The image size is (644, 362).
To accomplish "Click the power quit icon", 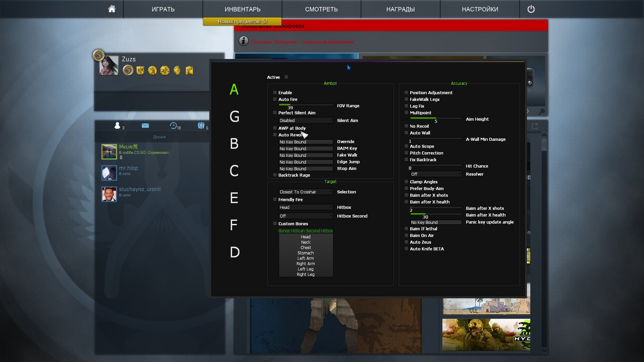I will click(x=531, y=9).
